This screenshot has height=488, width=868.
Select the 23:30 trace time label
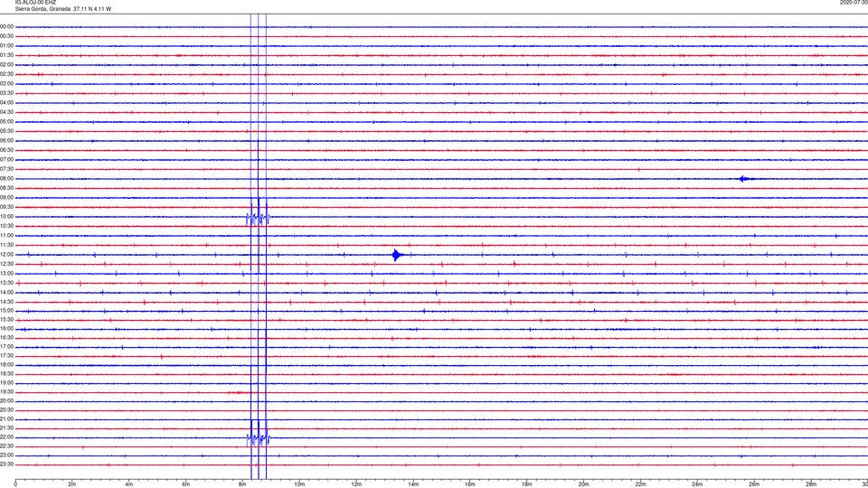(x=6, y=465)
